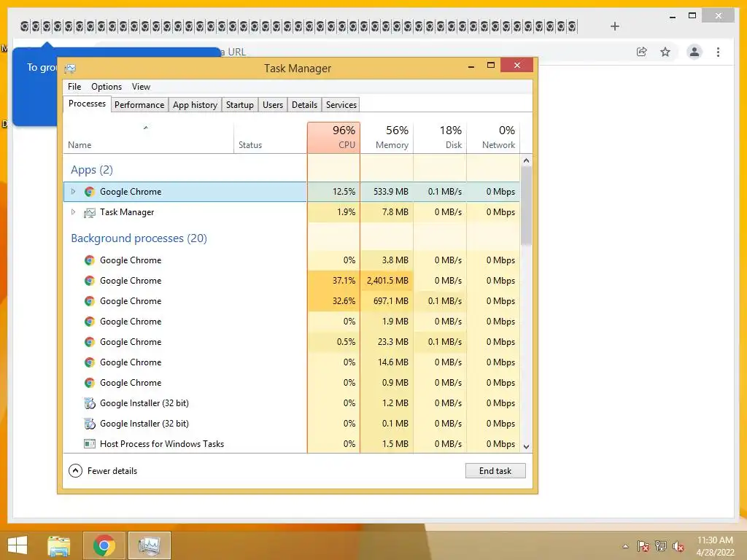
Task: Click Chrome icon of the 37.1% CPU process
Action: point(89,281)
